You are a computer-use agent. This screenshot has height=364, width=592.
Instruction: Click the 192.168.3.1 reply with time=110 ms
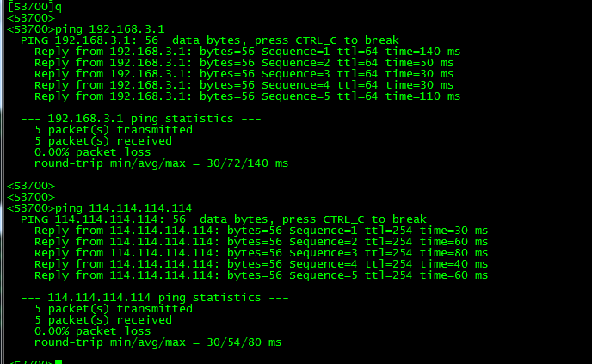tap(247, 96)
